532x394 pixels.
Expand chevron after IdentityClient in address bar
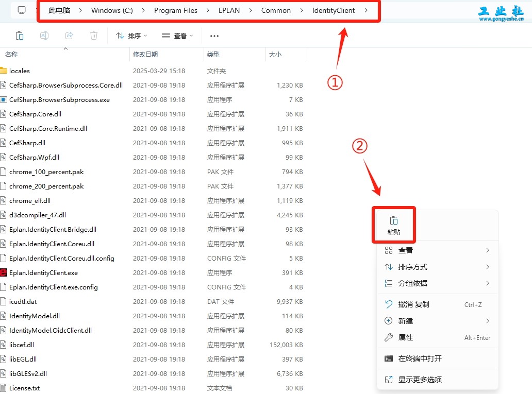click(x=366, y=10)
